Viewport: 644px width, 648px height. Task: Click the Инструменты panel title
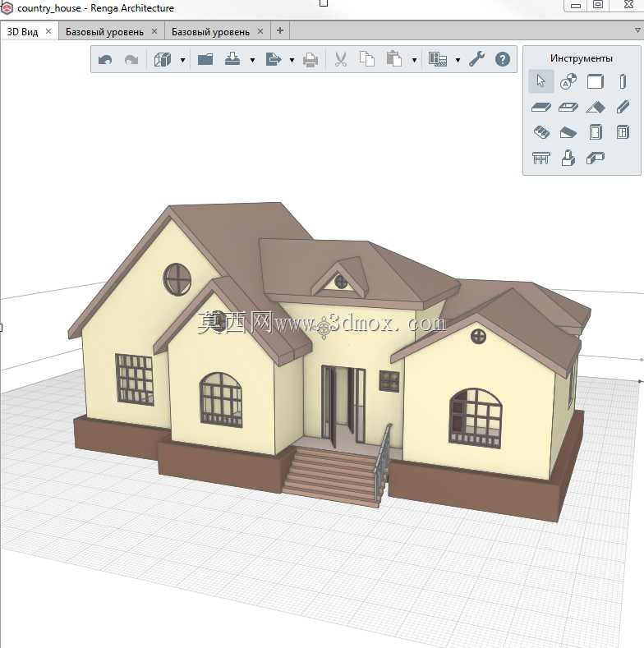click(582, 58)
